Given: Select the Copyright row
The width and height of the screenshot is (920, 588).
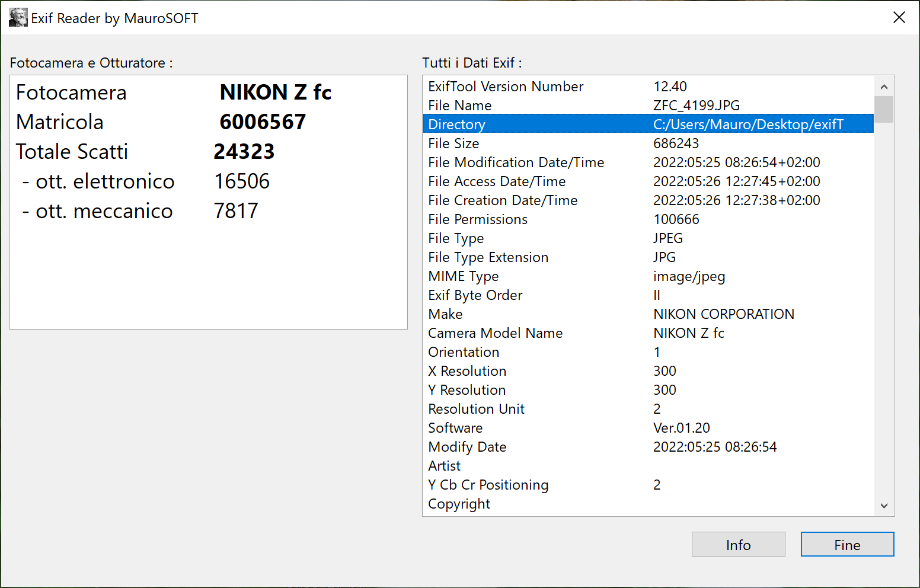Looking at the screenshot, I should click(649, 504).
